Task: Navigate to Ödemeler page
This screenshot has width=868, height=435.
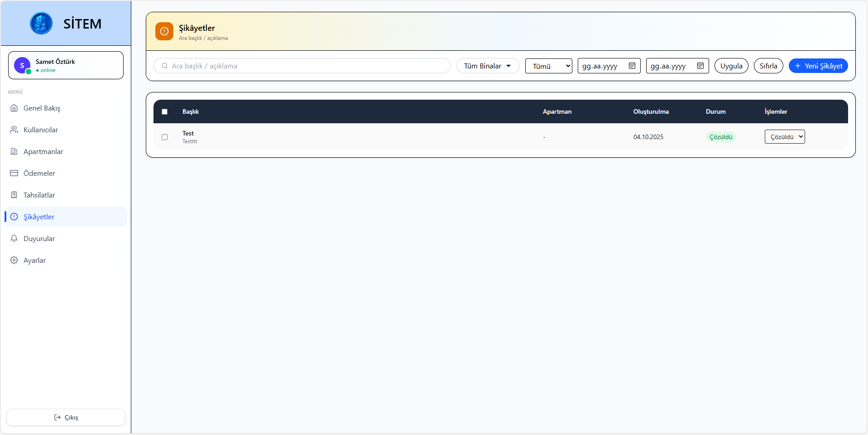Action: pos(39,173)
